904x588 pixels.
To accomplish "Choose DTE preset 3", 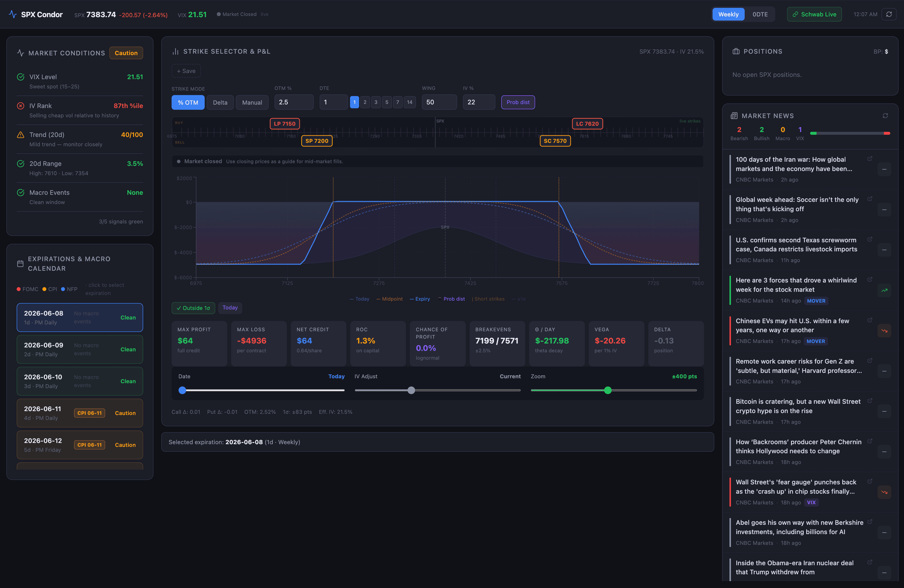I will pos(376,102).
